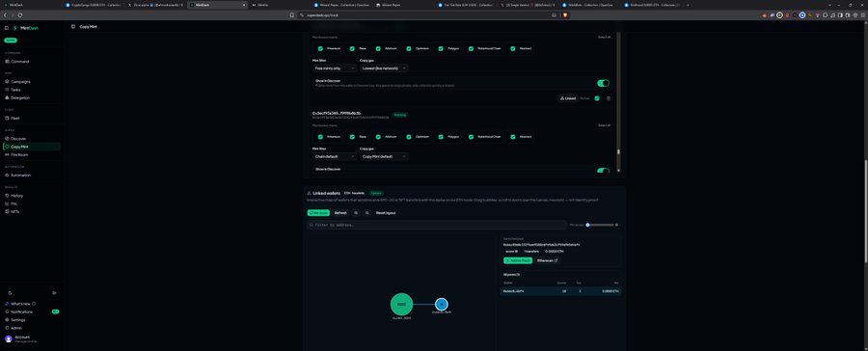The image size is (868, 351).
Task: Uncheck Ethereum in the 0x3ec wallet card
Action: 320,137
